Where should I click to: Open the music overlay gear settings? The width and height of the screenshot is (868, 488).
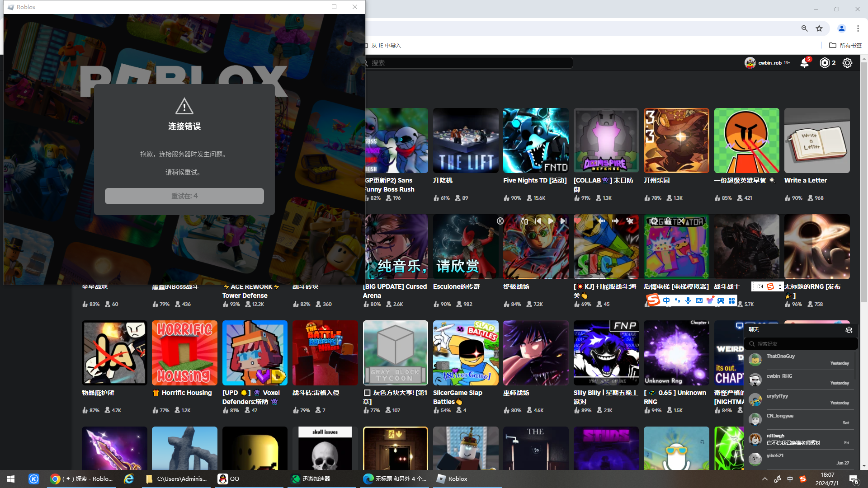pos(654,221)
